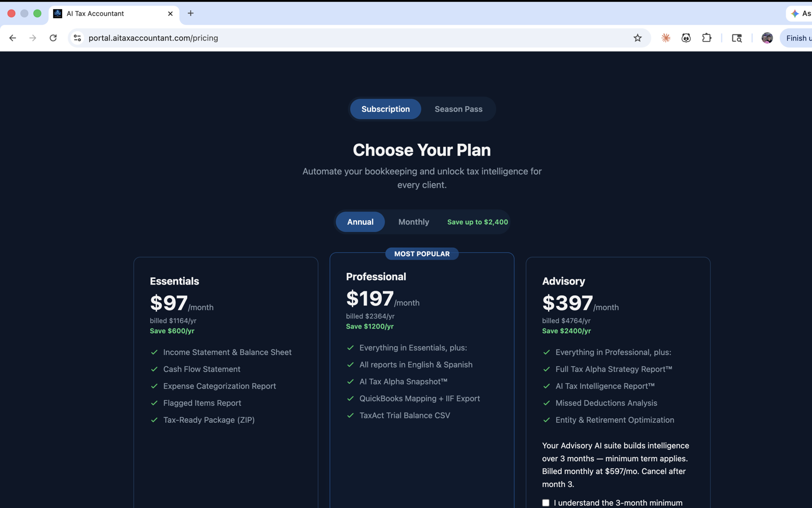Click 'Save $2400/yr' under Advisory
The width and height of the screenshot is (812, 508).
567,331
